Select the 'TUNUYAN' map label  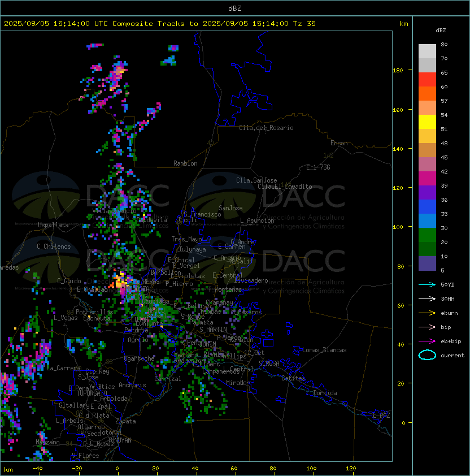pyautogui.click(x=120, y=440)
